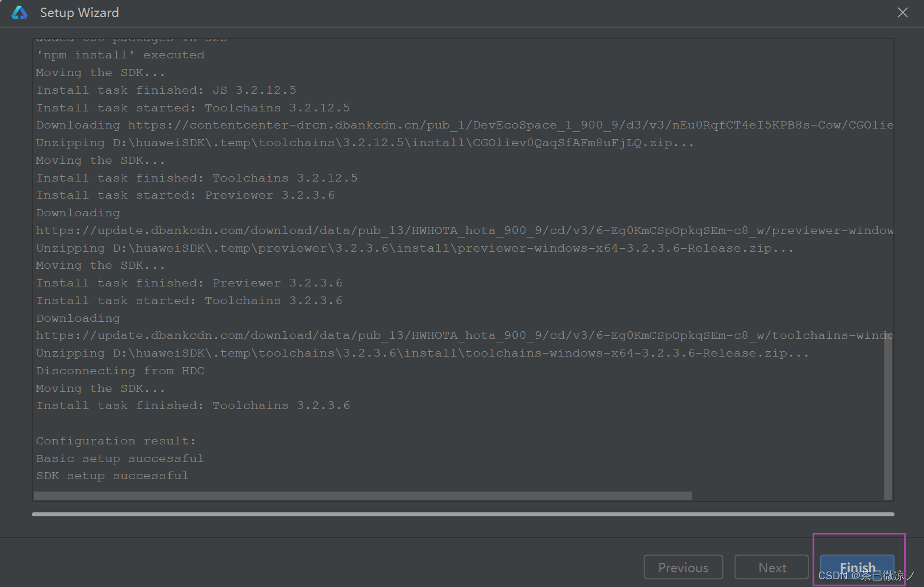Click the Unzipping previewer-windows-x64 zip line
The width and height of the screenshot is (924, 587).
415,248
